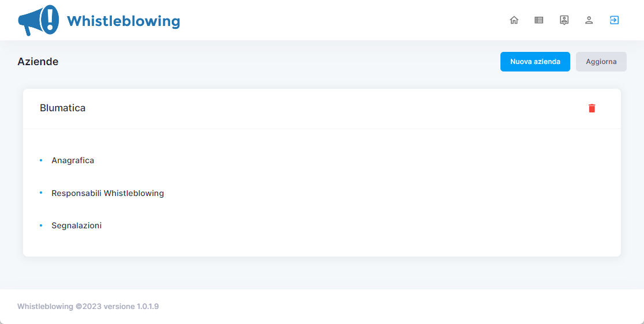Screen dimensions: 644x324
Task: Create a new company with Nuova azienda
Action: click(x=535, y=62)
